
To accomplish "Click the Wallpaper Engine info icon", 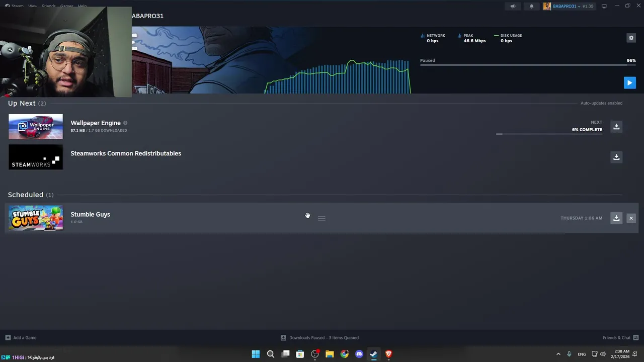I will (x=125, y=123).
